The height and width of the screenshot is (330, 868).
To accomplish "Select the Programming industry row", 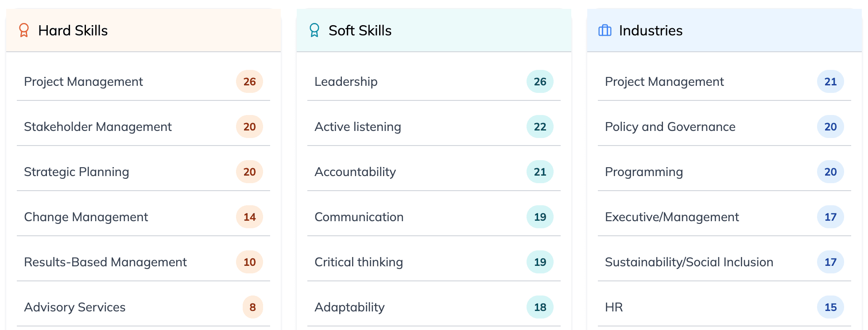I will pos(644,172).
